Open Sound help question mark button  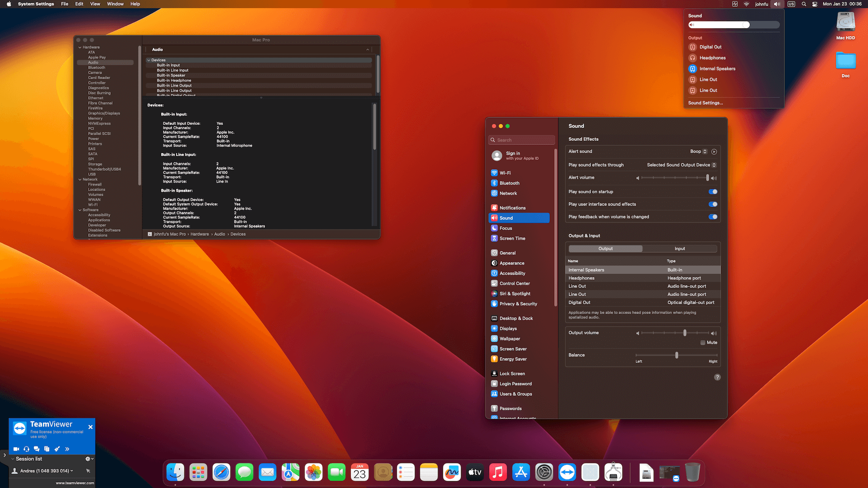click(x=717, y=377)
